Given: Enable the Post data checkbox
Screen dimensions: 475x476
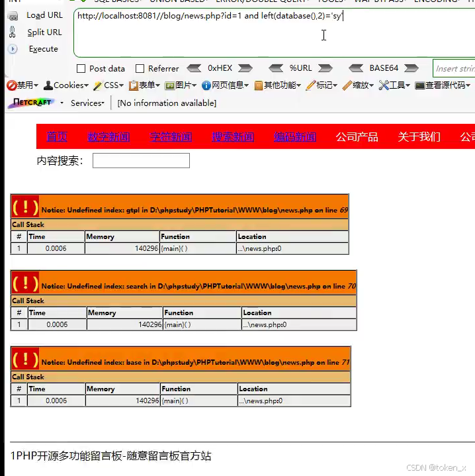Looking at the screenshot, I should point(81,69).
